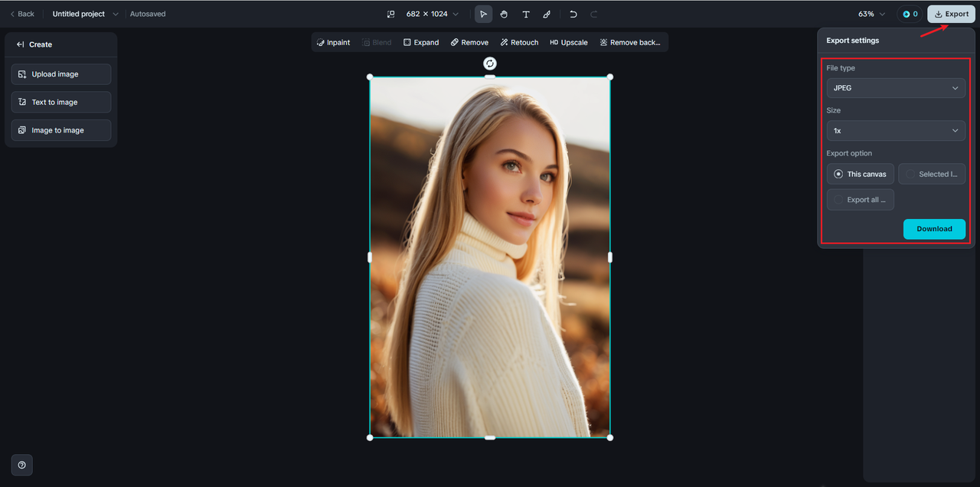Image resolution: width=980 pixels, height=487 pixels.
Task: Open the Size 1x dropdown
Action: coord(896,131)
